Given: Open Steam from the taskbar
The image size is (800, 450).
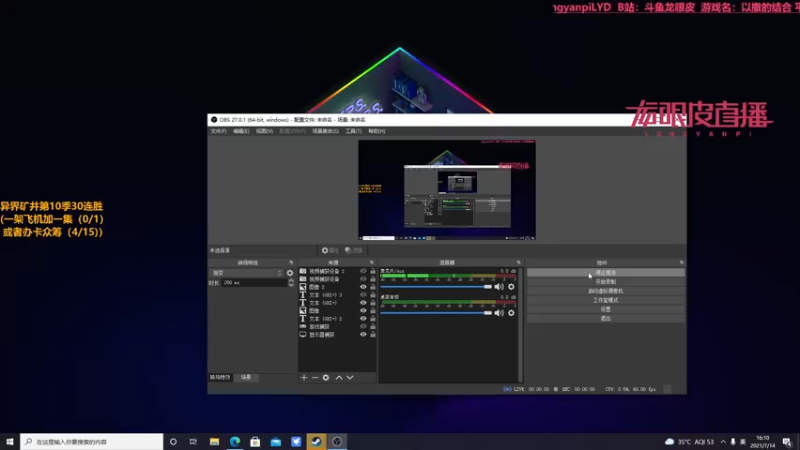Looking at the screenshot, I should click(x=316, y=441).
